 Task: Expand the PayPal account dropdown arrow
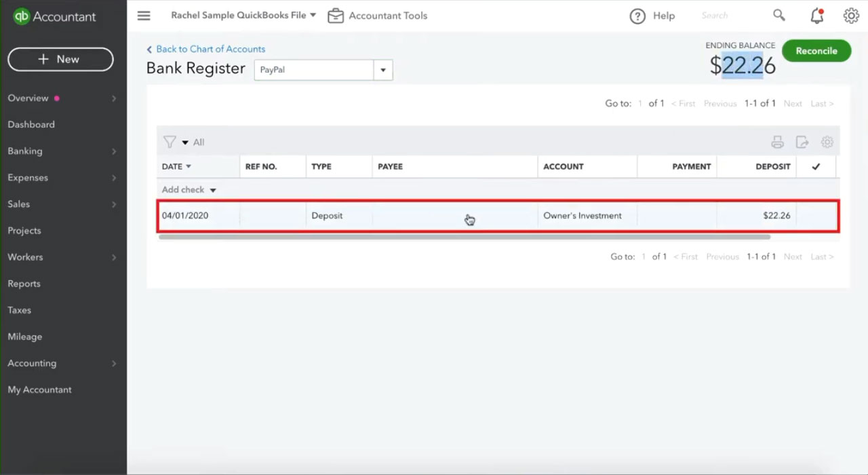tap(383, 70)
